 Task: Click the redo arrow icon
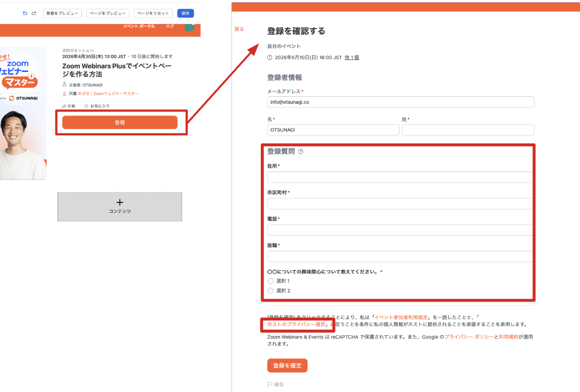34,13
